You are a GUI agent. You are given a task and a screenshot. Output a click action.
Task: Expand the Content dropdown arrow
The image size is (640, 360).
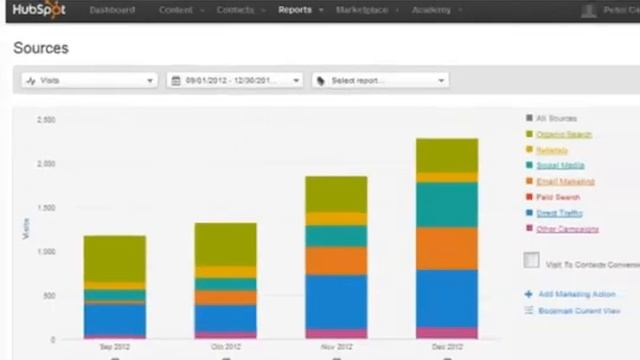tap(202, 10)
